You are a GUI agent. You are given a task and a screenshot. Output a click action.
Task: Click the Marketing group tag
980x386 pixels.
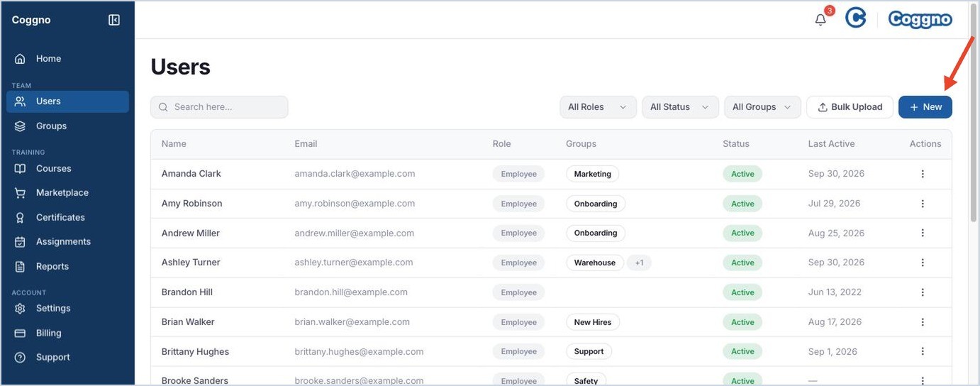click(592, 174)
